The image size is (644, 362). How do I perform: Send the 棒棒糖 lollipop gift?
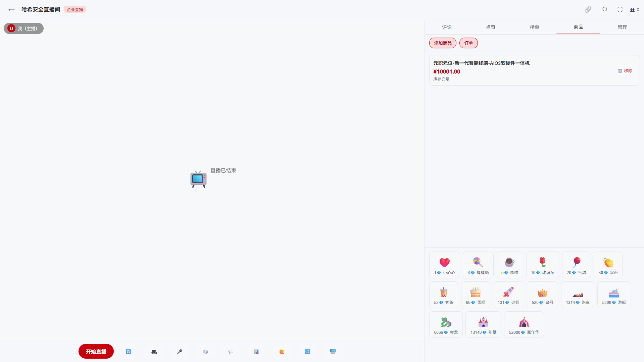[x=478, y=265]
